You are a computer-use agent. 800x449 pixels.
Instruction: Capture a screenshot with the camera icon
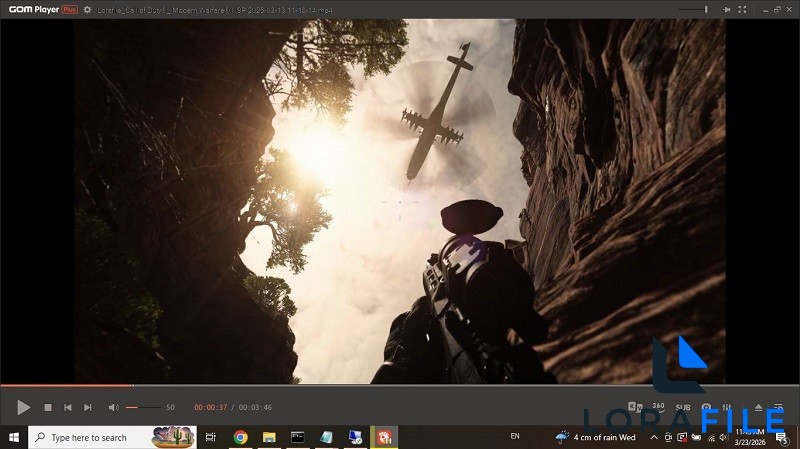coord(706,407)
